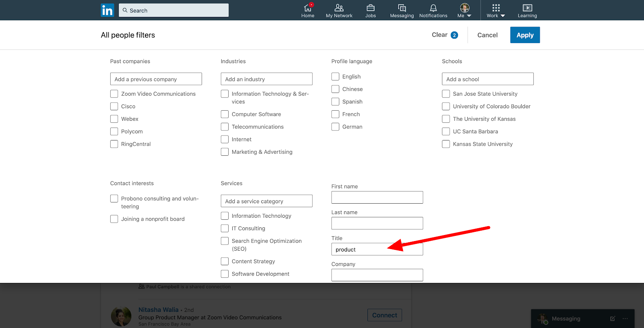Go to Home in top navigation
This screenshot has height=328, width=644.
click(x=308, y=10)
